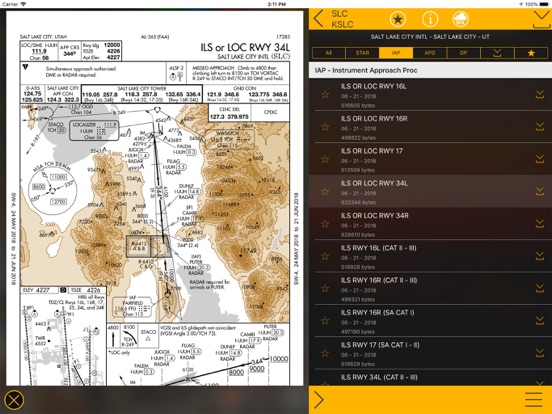Open the ILS OR LOC RWY 34R entry
The height and width of the screenshot is (414, 552).
(431, 224)
